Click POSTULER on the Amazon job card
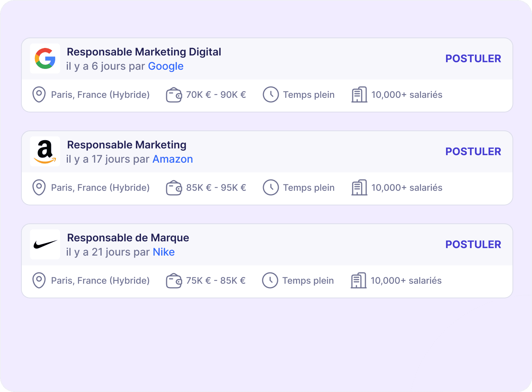532x392 pixels. pos(473,151)
